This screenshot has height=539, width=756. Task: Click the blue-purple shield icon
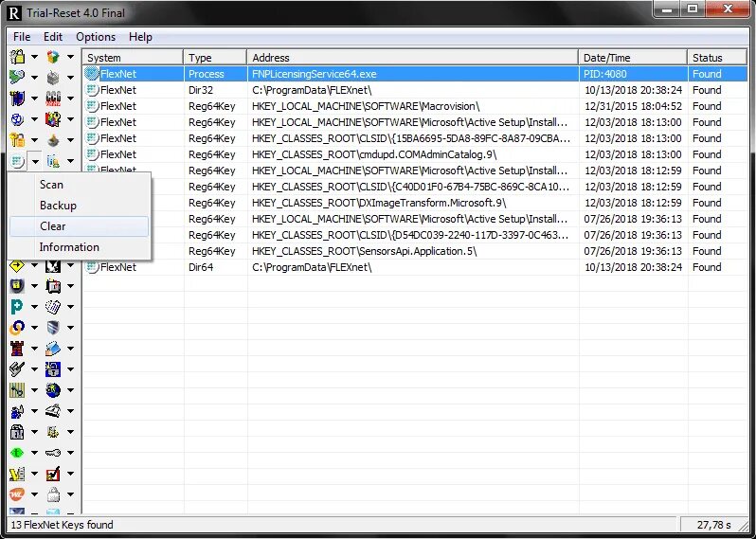pyautogui.click(x=17, y=99)
